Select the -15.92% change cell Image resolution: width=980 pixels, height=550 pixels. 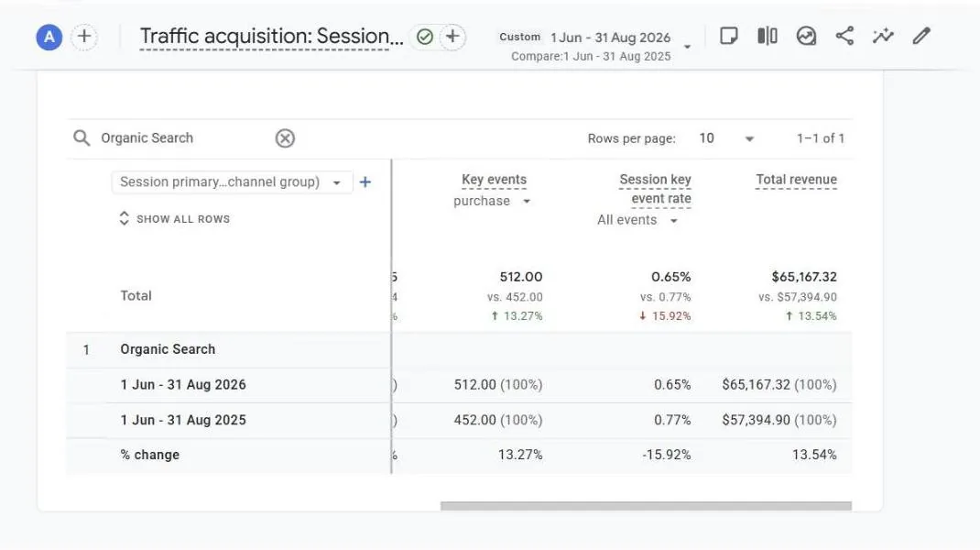click(x=666, y=455)
